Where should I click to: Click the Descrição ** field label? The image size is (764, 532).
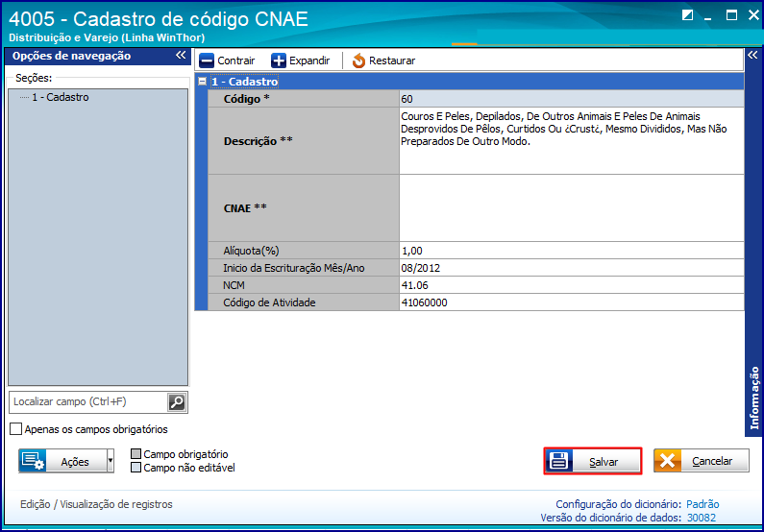tap(259, 141)
